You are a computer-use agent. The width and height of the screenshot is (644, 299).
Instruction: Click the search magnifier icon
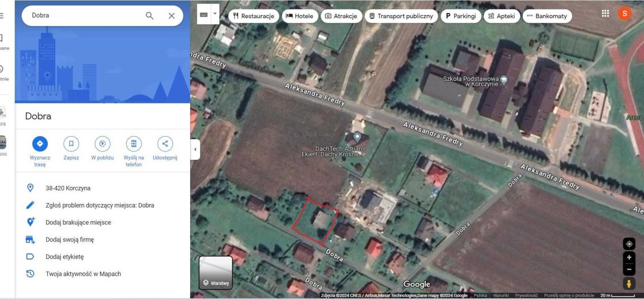[x=149, y=16]
